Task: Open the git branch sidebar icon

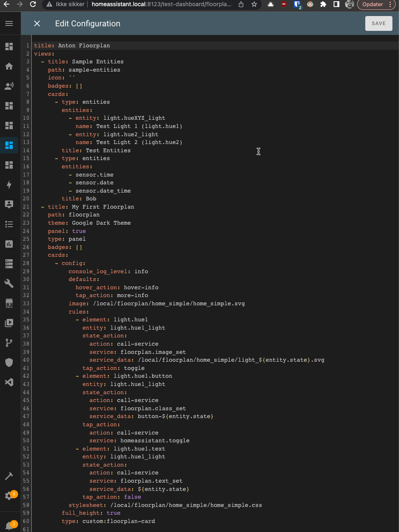Action: coord(9,343)
